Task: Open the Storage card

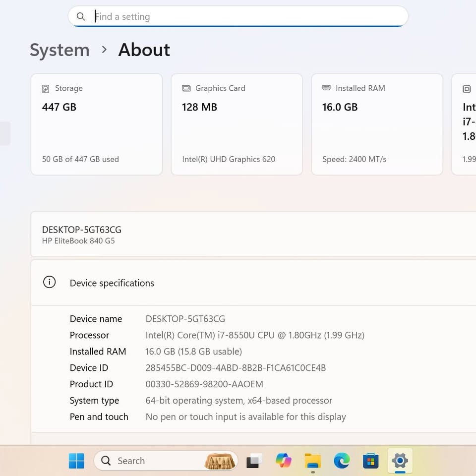Action: [x=97, y=124]
